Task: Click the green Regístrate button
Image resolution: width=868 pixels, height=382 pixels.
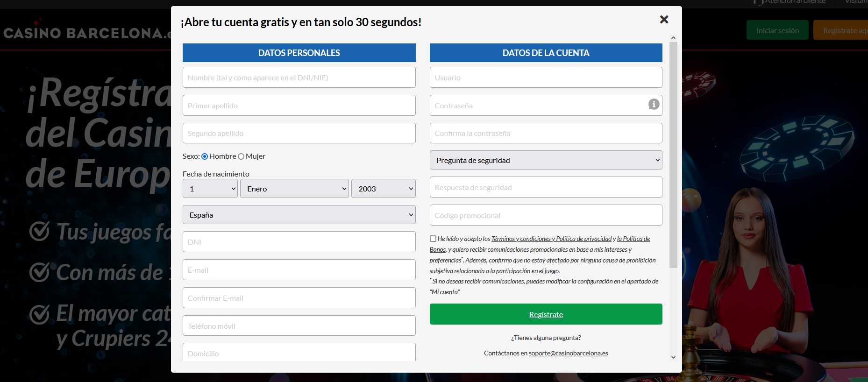Action: (x=546, y=314)
